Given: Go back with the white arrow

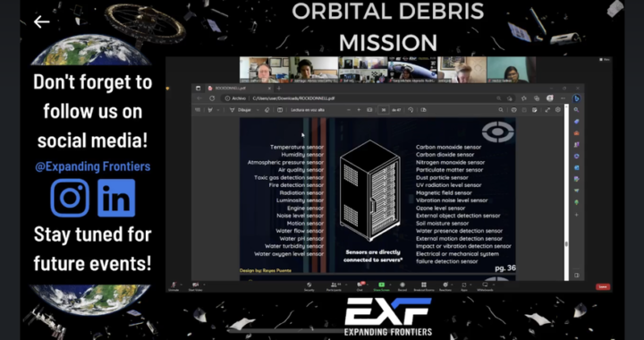Looking at the screenshot, I should tap(41, 21).
